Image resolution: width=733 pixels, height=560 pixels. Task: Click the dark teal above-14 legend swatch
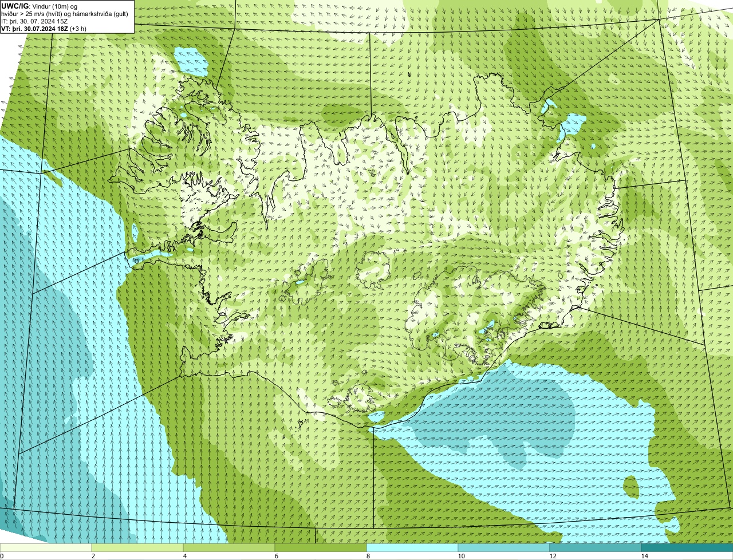pyautogui.click(x=687, y=547)
